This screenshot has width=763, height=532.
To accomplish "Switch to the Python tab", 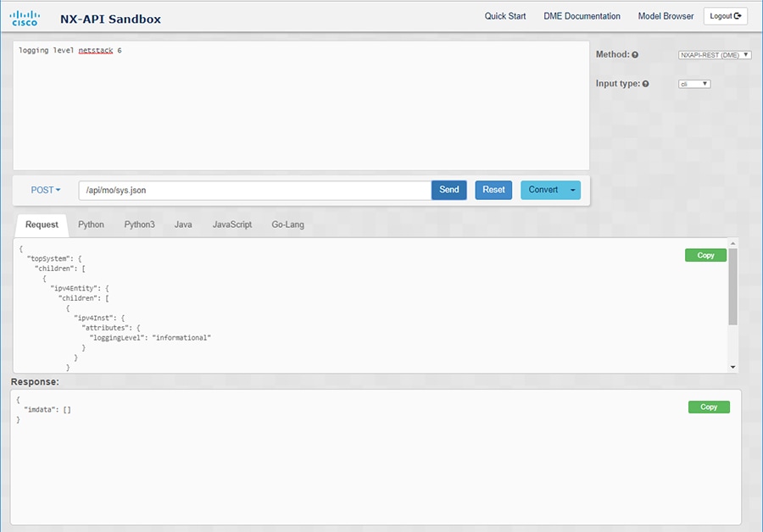I will coord(91,224).
